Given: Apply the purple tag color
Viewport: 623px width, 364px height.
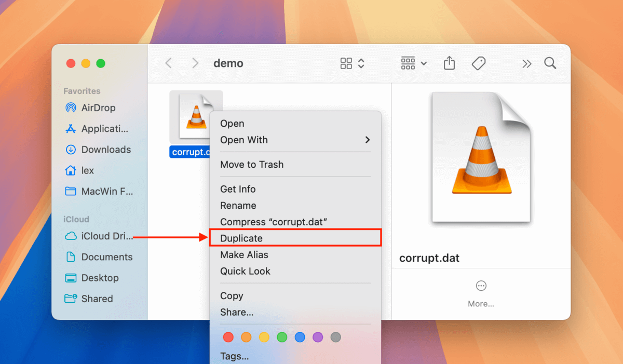Looking at the screenshot, I should 318,337.
